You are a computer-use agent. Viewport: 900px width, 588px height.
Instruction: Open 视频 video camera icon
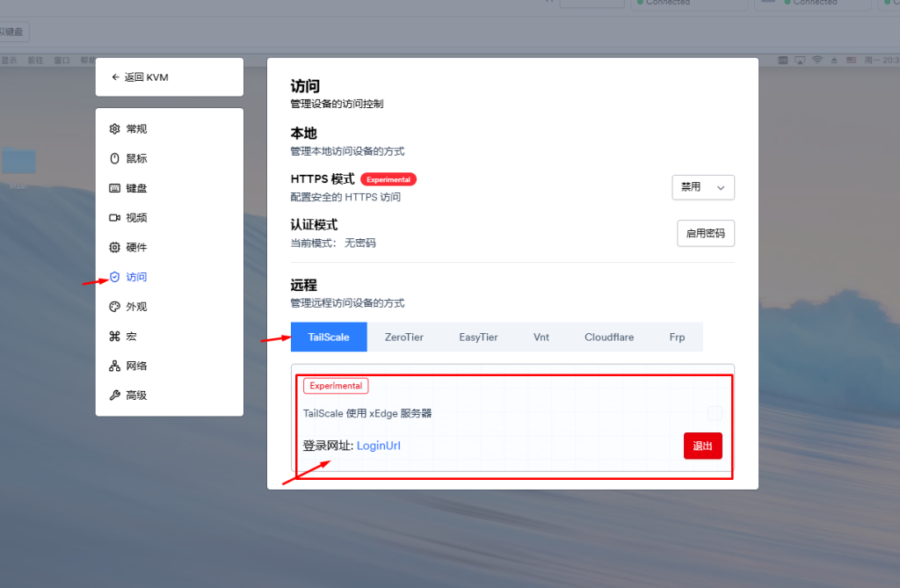114,218
